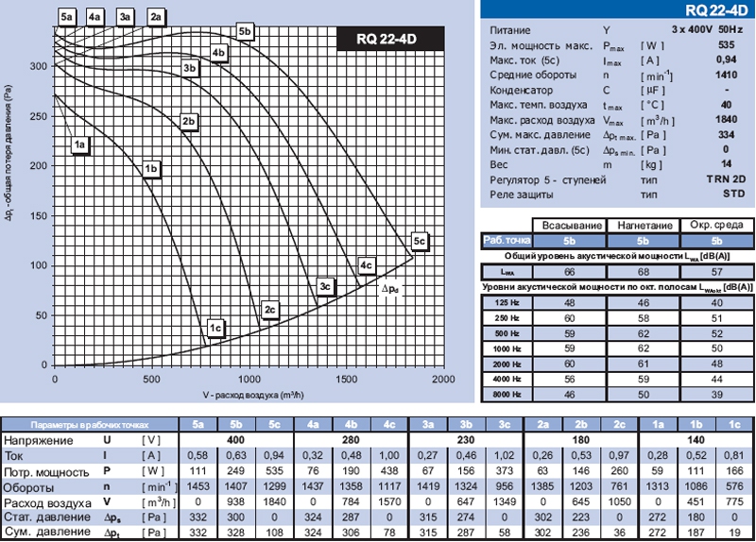
Task: Click the Окр. среда column header
Action: coord(714,225)
